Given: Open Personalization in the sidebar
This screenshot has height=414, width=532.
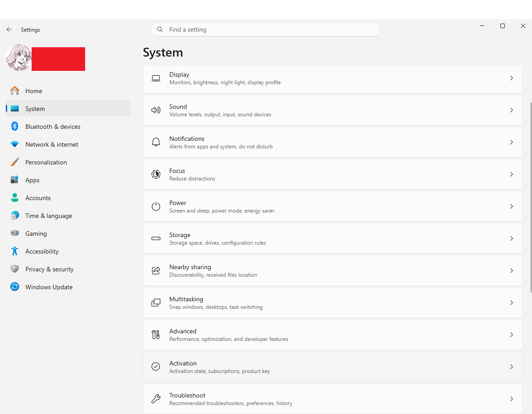Looking at the screenshot, I should pos(68,162).
